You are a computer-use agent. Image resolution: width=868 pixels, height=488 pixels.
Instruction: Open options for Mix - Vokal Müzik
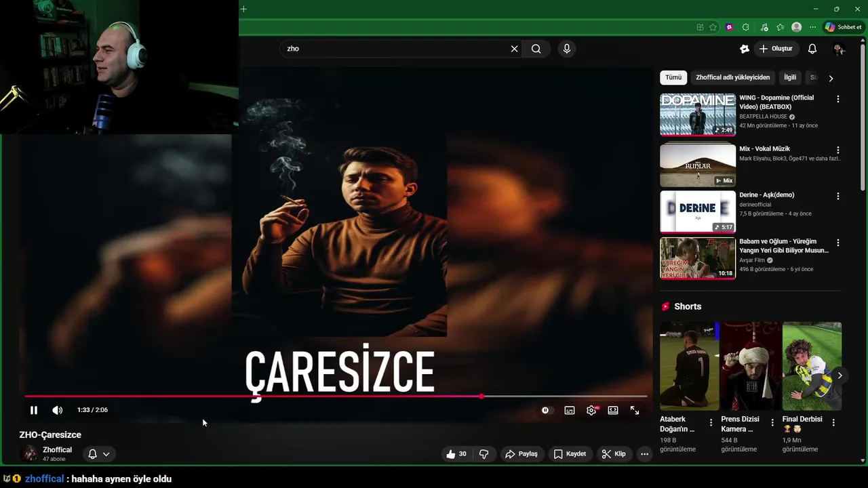click(x=838, y=150)
